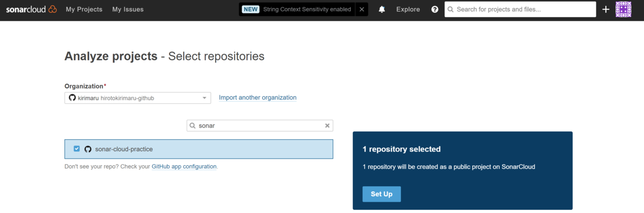Open the notifications bell

click(382, 9)
